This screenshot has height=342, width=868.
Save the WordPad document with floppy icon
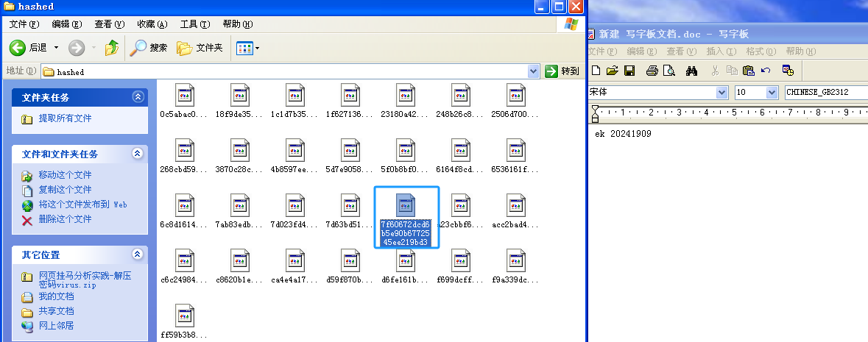pos(629,71)
